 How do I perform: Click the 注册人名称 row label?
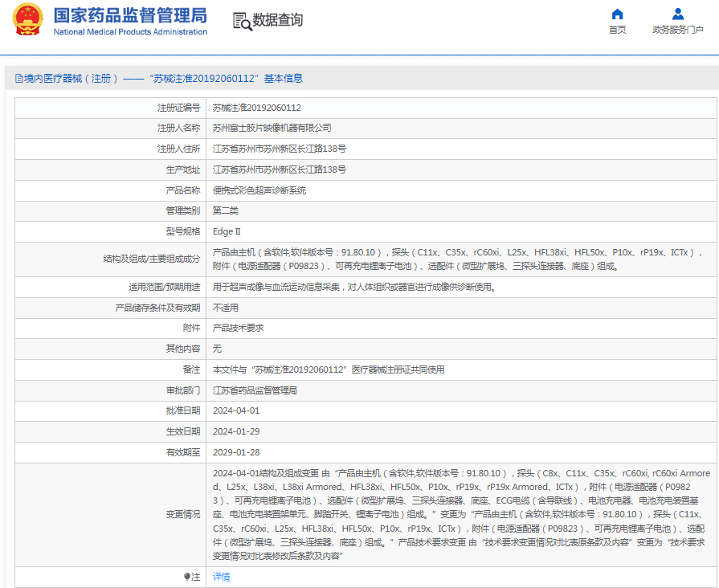click(179, 128)
